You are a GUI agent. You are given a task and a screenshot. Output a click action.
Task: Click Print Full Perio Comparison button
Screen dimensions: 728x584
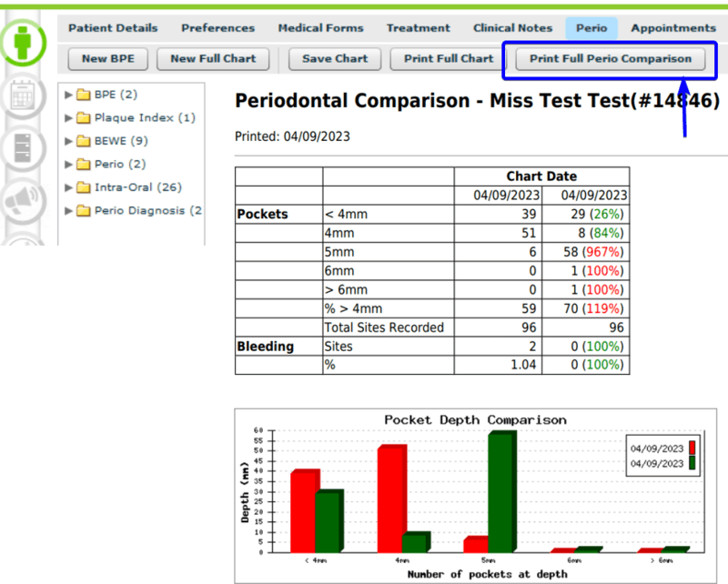611,59
